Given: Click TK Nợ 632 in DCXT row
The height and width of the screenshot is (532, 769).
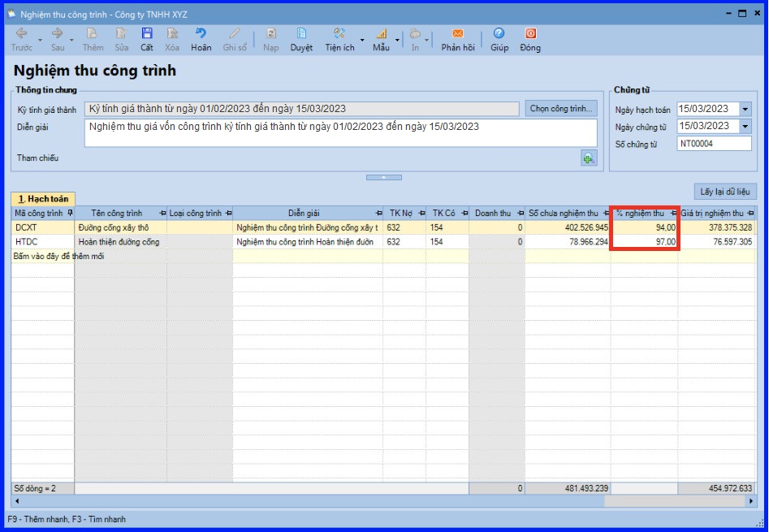Looking at the screenshot, I should (404, 227).
